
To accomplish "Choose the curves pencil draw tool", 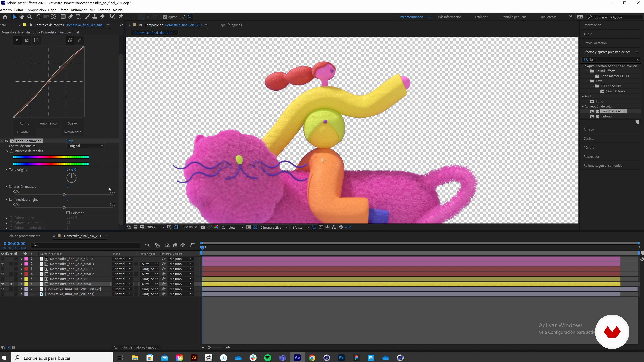I will click(x=79, y=40).
